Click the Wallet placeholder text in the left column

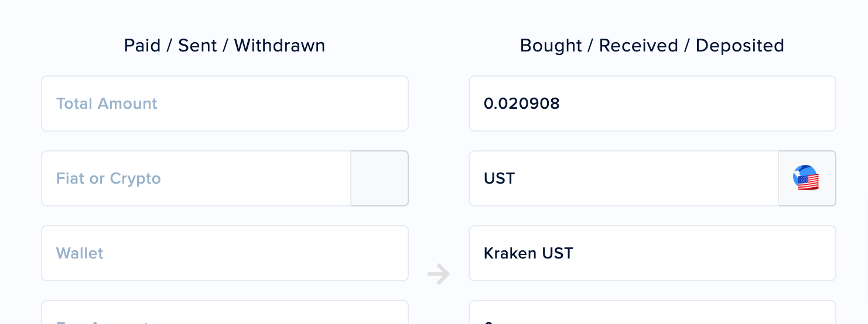(80, 253)
